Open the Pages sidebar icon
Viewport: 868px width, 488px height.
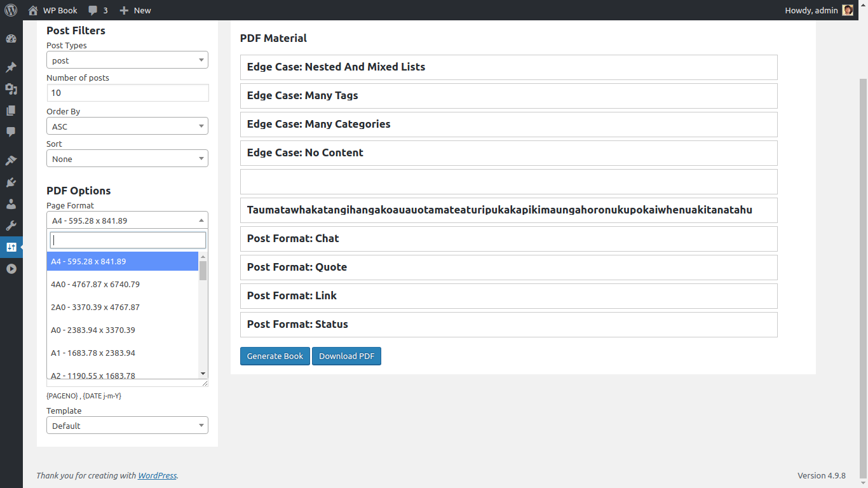11,111
